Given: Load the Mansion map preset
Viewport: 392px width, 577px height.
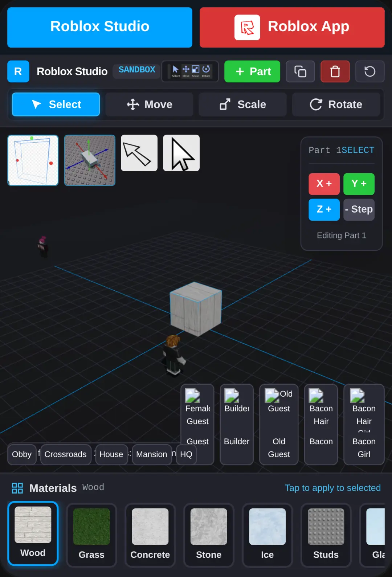Looking at the screenshot, I should pos(152,455).
